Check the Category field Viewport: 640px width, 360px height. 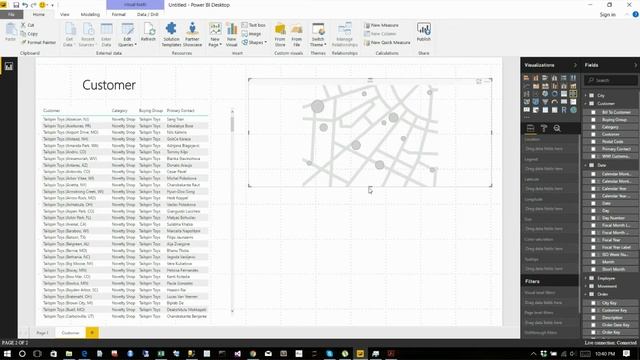point(593,127)
